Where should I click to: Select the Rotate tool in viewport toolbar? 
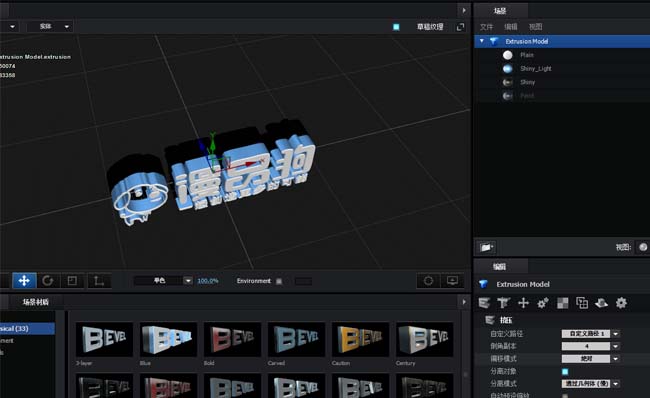coord(48,281)
